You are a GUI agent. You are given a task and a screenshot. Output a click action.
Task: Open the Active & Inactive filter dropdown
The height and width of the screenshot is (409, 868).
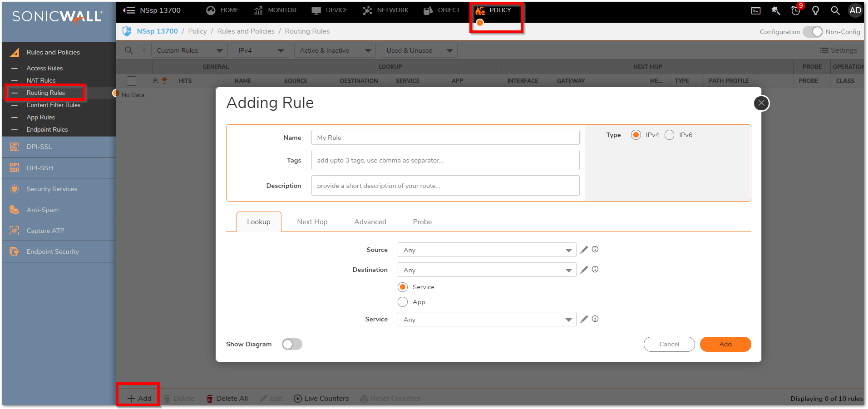[x=335, y=50]
